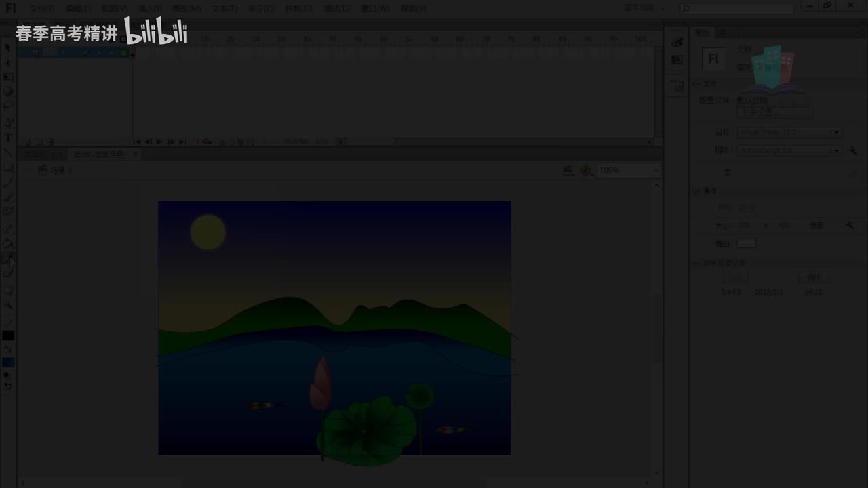868x488 pixels.
Task: Click the wrench beside the 编辑 button
Action: click(850, 225)
